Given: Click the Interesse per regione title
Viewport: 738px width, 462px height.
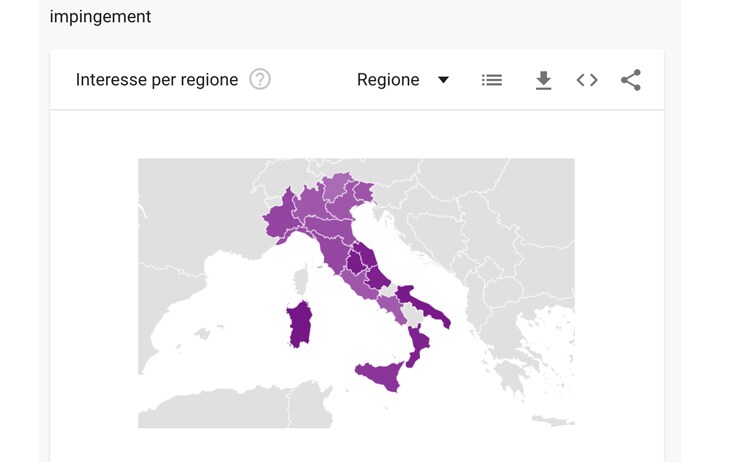Looking at the screenshot, I should point(157,80).
